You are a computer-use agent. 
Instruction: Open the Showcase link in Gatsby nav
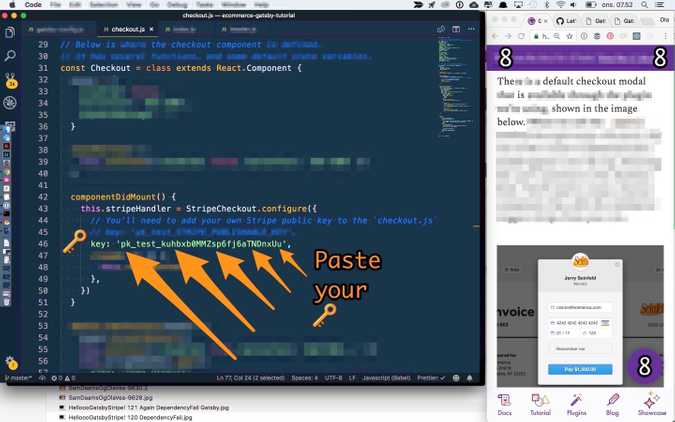coord(651,404)
